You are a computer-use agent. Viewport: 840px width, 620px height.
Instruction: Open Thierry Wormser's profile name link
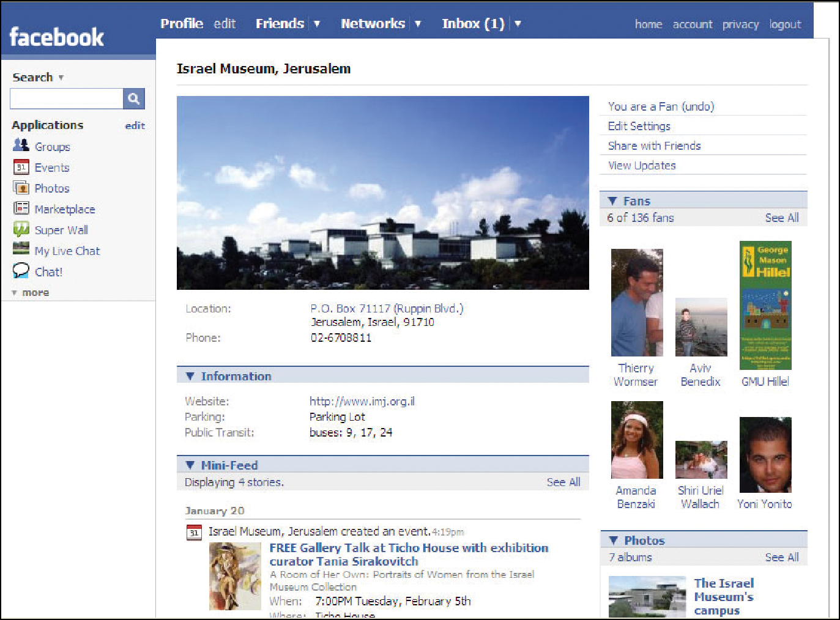(636, 375)
